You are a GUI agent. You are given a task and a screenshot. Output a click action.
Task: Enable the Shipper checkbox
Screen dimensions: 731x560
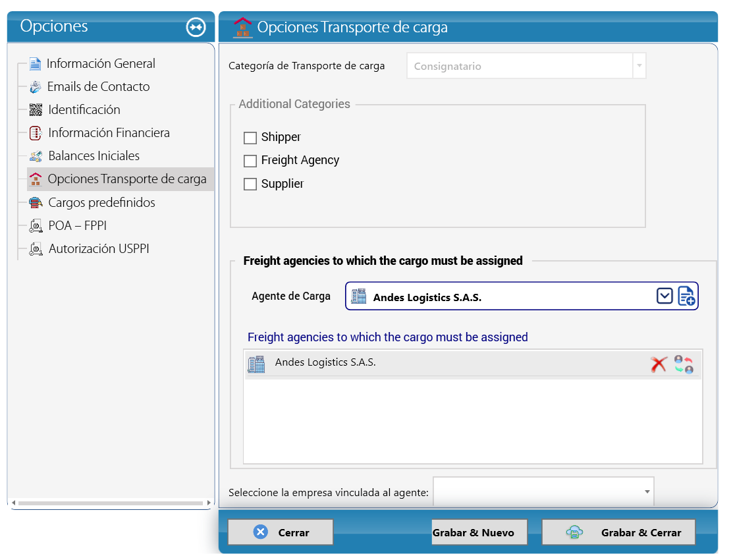coord(250,138)
